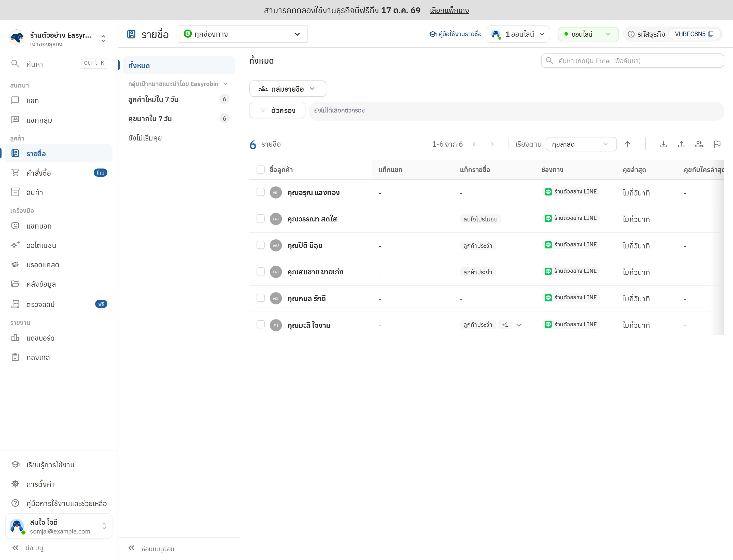Collapse sidebar with ย่อเมนู arrows
The width and height of the screenshot is (733, 560).
coord(15,548)
